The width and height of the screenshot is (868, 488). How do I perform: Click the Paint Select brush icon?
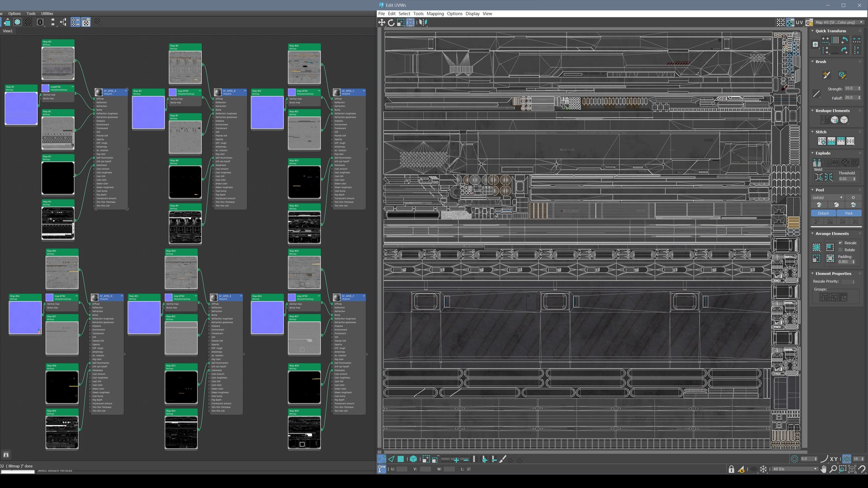click(x=502, y=459)
